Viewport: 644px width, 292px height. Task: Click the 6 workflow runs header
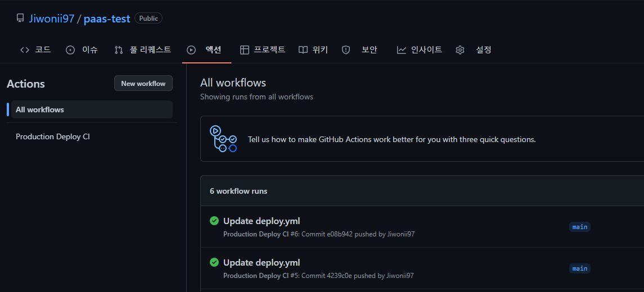tap(238, 191)
